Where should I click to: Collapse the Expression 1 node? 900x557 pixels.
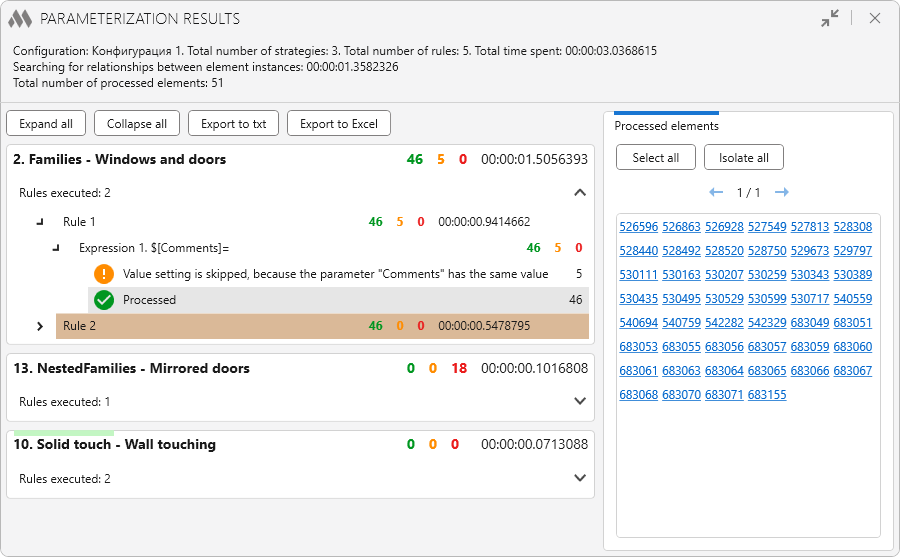coord(57,248)
